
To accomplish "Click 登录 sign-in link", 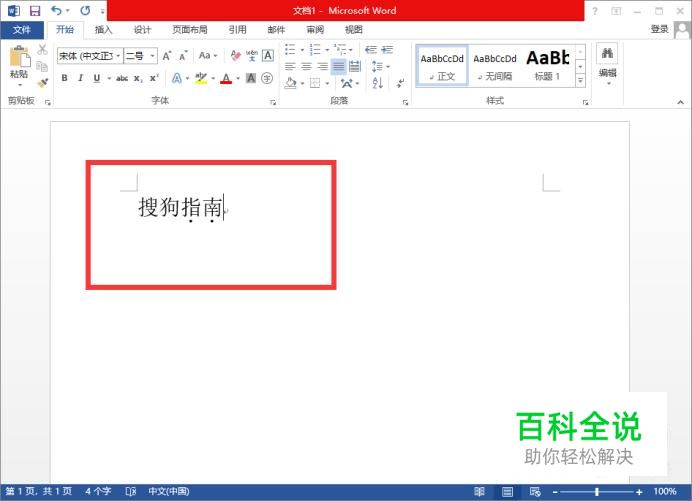I will [659, 29].
